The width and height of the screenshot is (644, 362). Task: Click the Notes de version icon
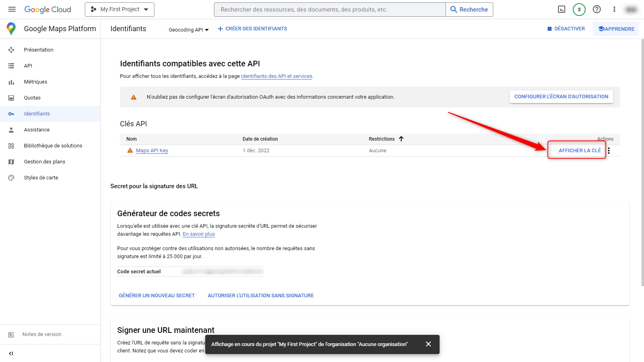coord(11,334)
